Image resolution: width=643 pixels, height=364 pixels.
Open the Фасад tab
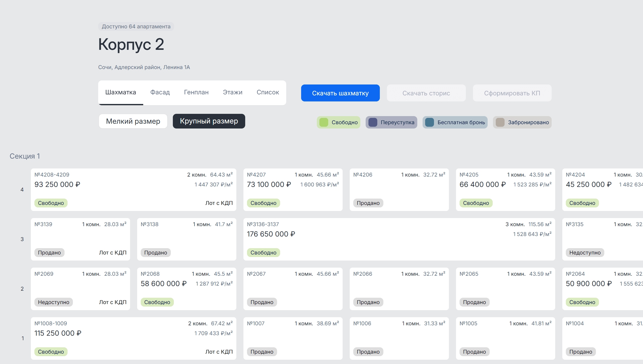point(160,92)
